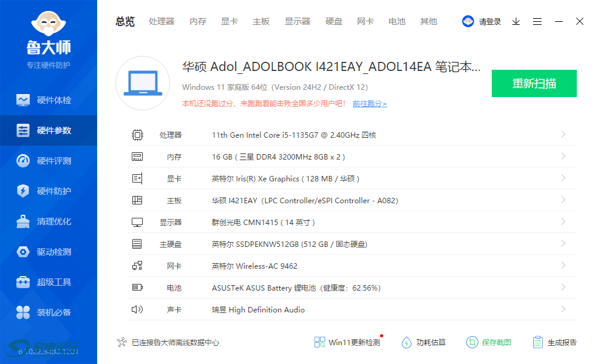Viewport: 595px width, 364px height.
Task: Switch to the top 主板 tab
Action: coord(261,22)
